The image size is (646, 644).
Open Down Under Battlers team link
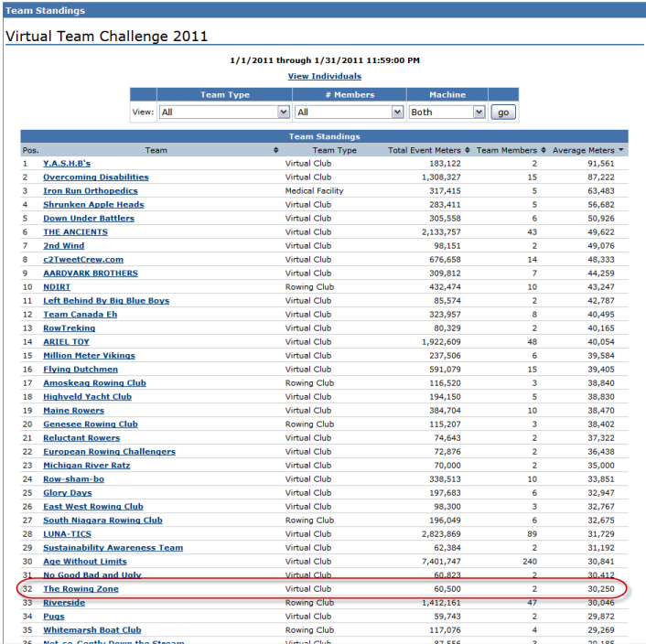pyautogui.click(x=89, y=219)
